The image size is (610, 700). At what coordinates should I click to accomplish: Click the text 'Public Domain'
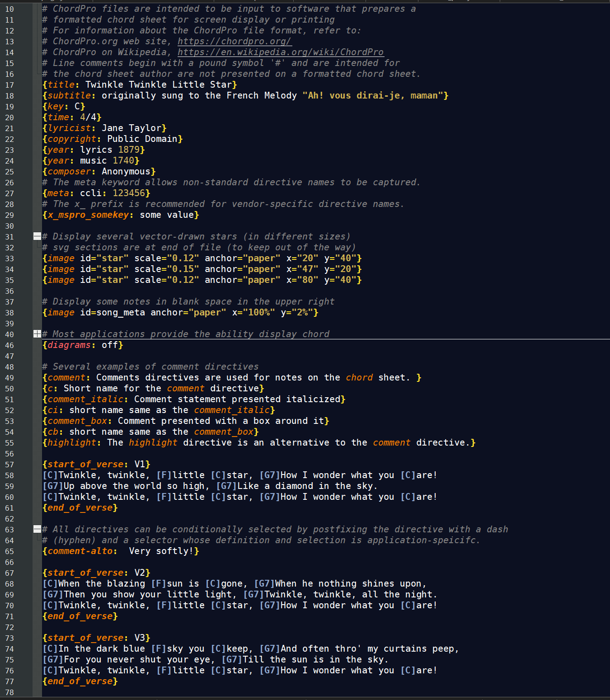[142, 139]
